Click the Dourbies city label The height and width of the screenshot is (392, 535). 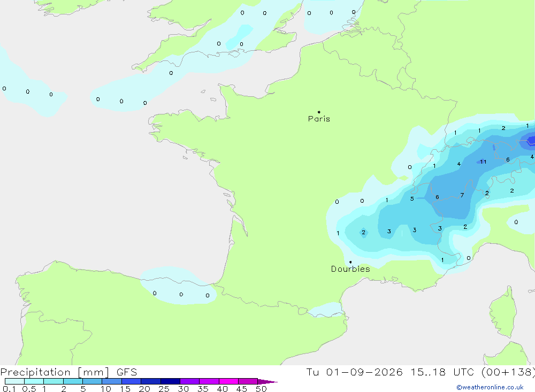(x=350, y=269)
